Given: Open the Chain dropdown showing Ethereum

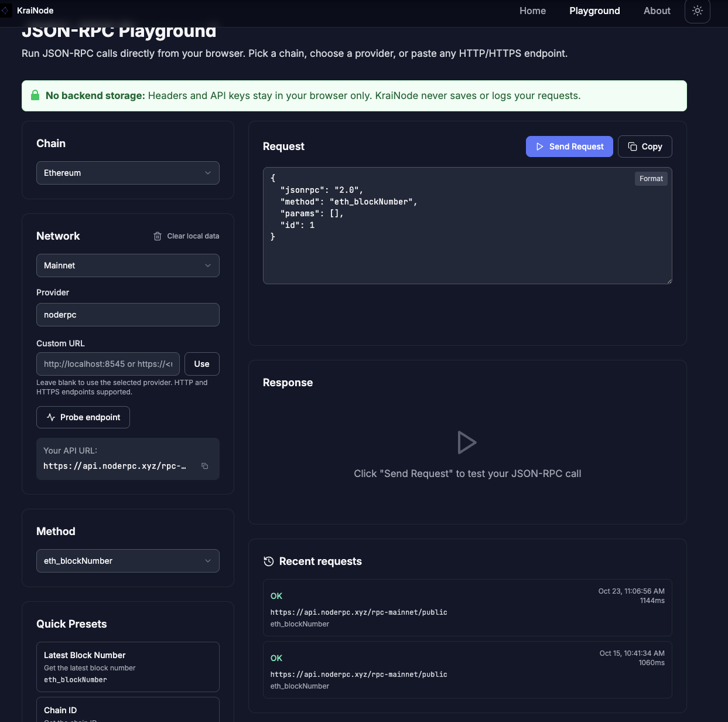Looking at the screenshot, I should point(128,173).
